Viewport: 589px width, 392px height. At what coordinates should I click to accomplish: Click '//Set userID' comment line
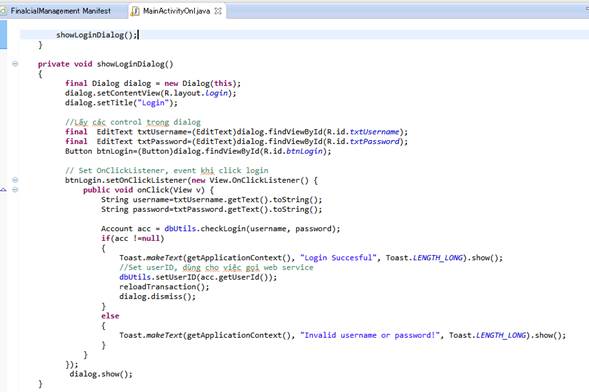click(x=216, y=268)
